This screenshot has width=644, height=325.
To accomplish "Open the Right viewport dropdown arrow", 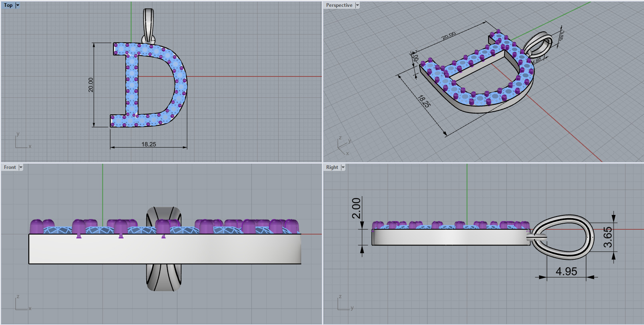I will (x=343, y=167).
